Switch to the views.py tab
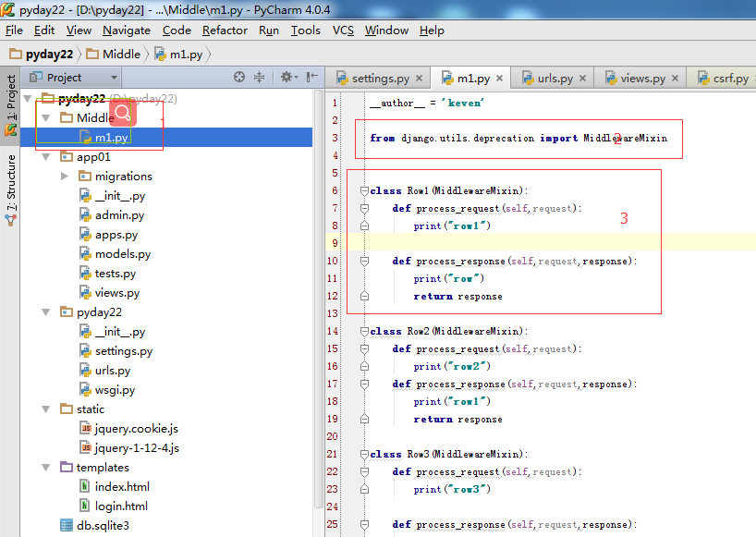Image resolution: width=756 pixels, height=537 pixels. tap(641, 79)
